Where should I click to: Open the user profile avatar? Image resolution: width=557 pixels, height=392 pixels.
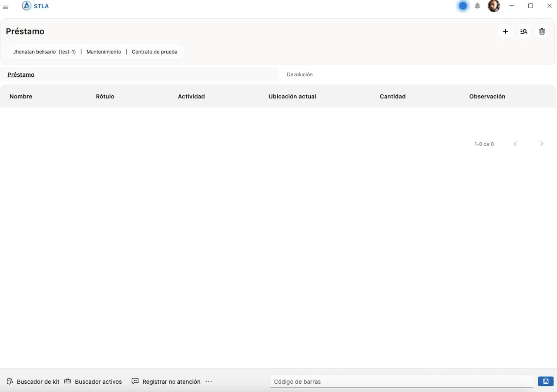[493, 6]
